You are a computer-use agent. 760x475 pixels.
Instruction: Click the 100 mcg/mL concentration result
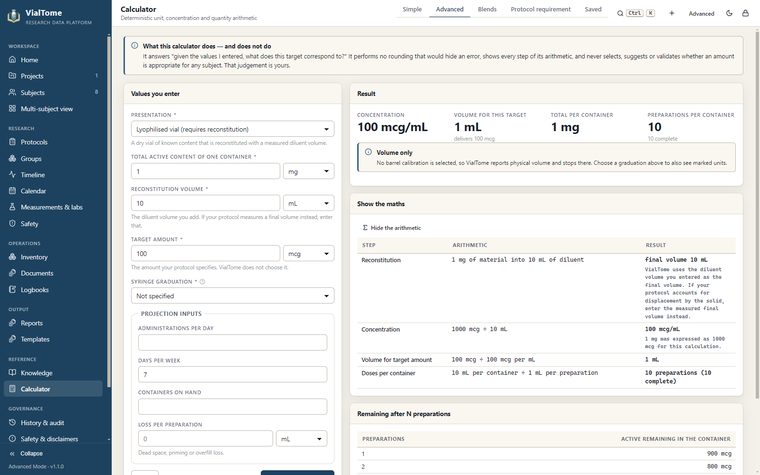393,127
